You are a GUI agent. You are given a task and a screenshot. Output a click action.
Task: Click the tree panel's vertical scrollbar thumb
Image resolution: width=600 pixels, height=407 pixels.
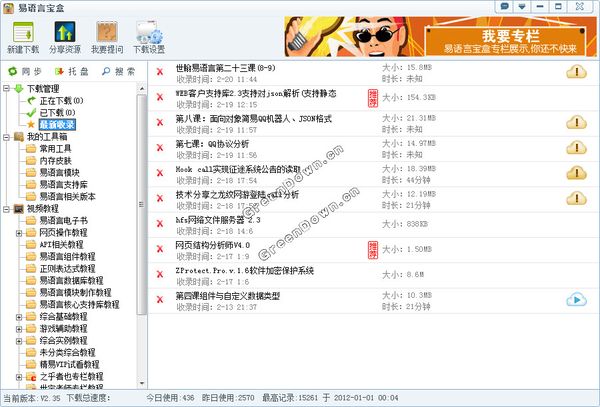tap(142, 204)
